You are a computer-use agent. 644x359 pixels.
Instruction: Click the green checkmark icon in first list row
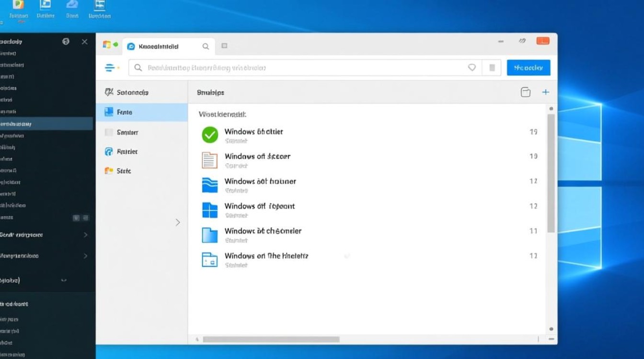[x=210, y=135]
